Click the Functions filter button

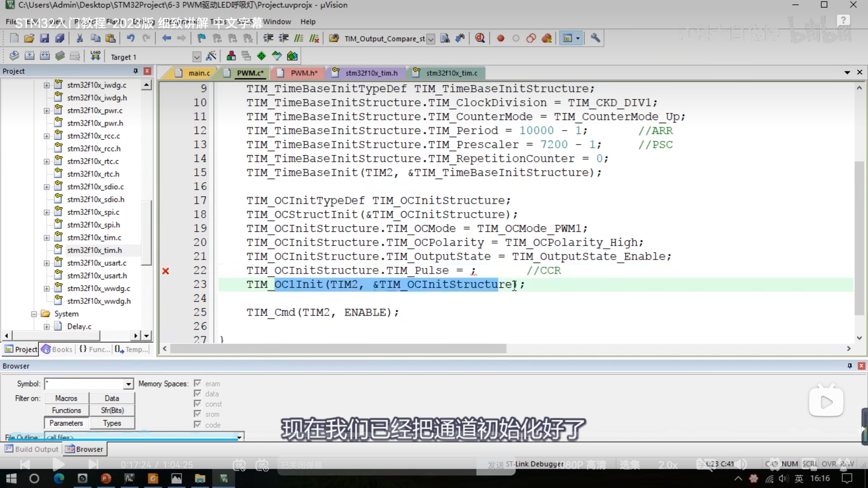coord(66,410)
